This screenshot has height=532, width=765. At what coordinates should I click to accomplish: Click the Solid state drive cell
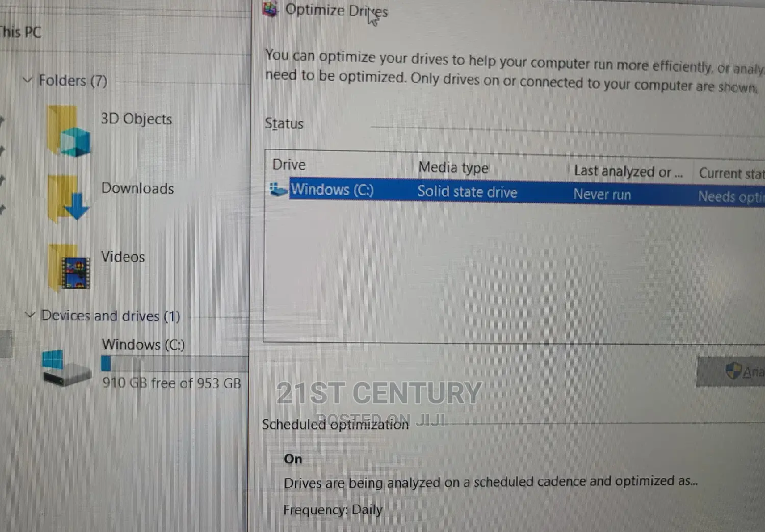[x=467, y=192]
